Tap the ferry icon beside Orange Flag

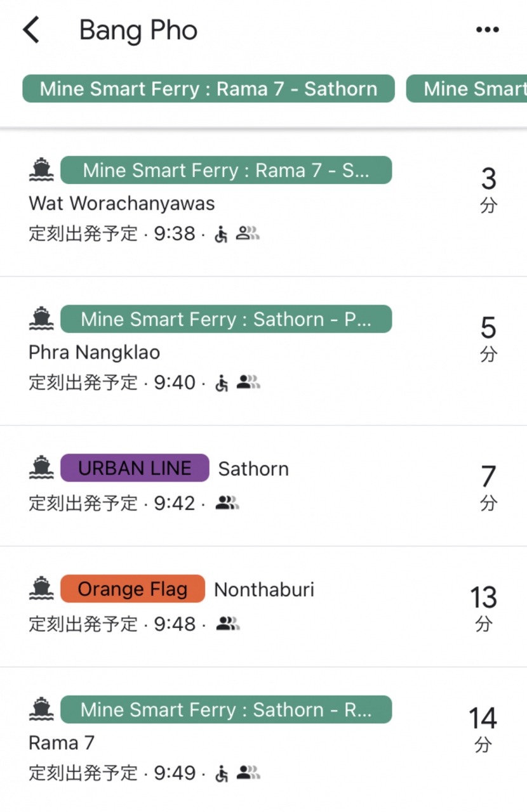point(41,589)
